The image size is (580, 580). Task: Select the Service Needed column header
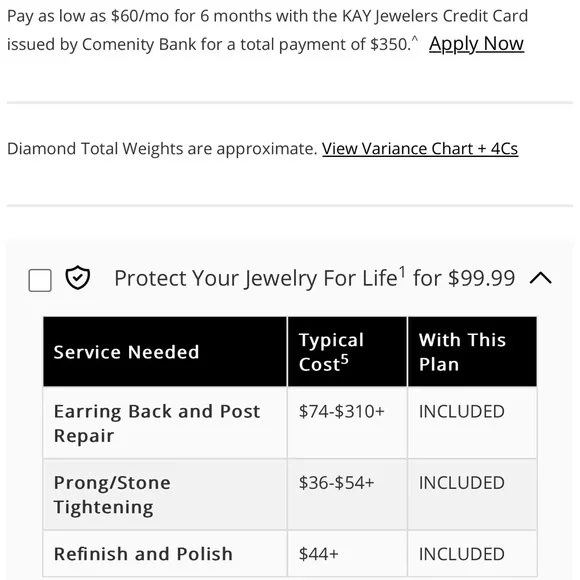point(165,351)
